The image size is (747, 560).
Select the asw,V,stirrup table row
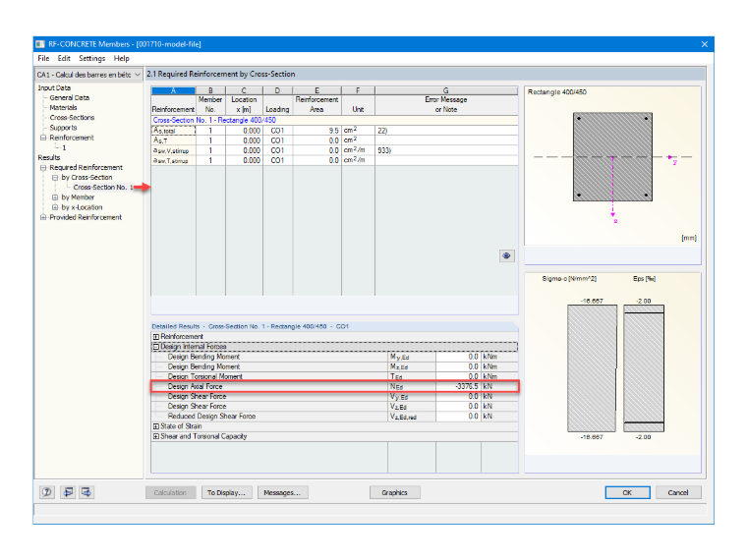(334, 150)
